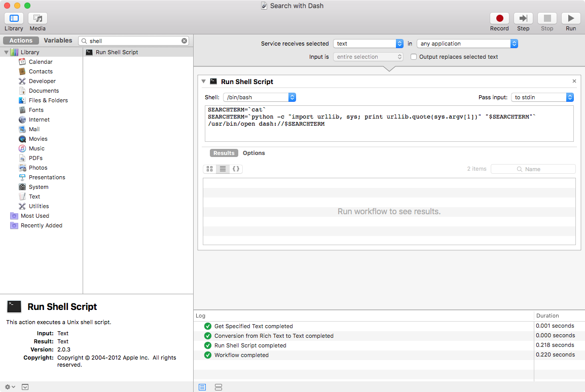Open the Service receives selected text dropdown
The image size is (585, 392).
pyautogui.click(x=368, y=44)
